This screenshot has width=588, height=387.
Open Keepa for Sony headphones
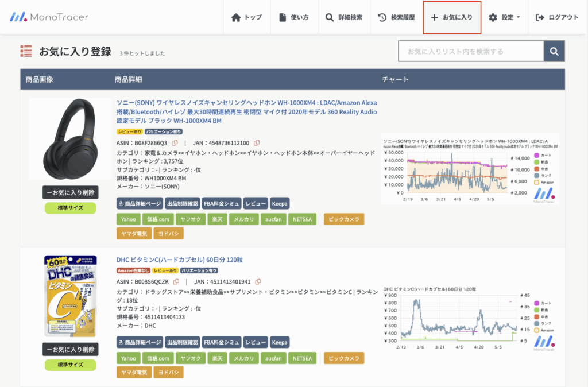[x=280, y=204]
